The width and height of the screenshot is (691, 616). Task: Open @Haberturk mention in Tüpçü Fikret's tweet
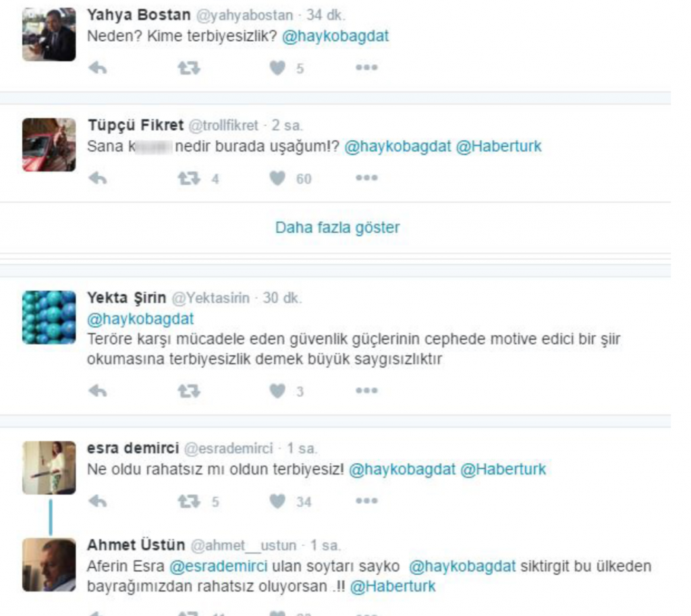pyautogui.click(x=499, y=146)
